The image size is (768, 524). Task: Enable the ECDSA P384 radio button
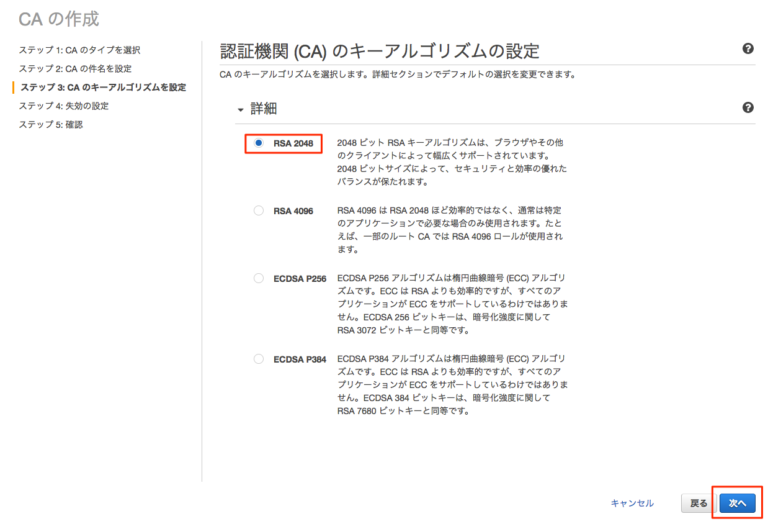[259, 358]
